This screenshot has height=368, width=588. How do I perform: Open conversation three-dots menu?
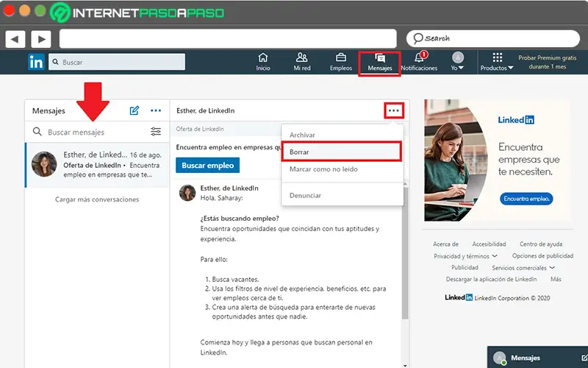[x=394, y=110]
